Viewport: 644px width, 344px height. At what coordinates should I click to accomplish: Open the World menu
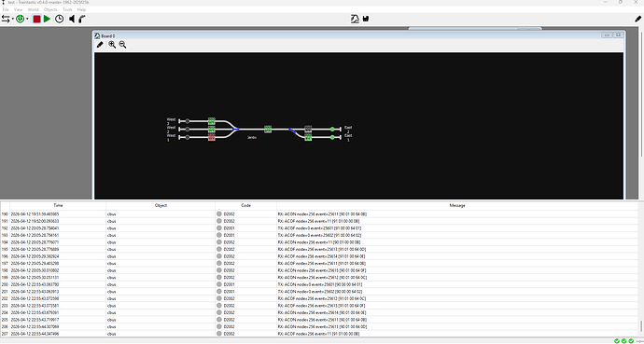(x=34, y=9)
